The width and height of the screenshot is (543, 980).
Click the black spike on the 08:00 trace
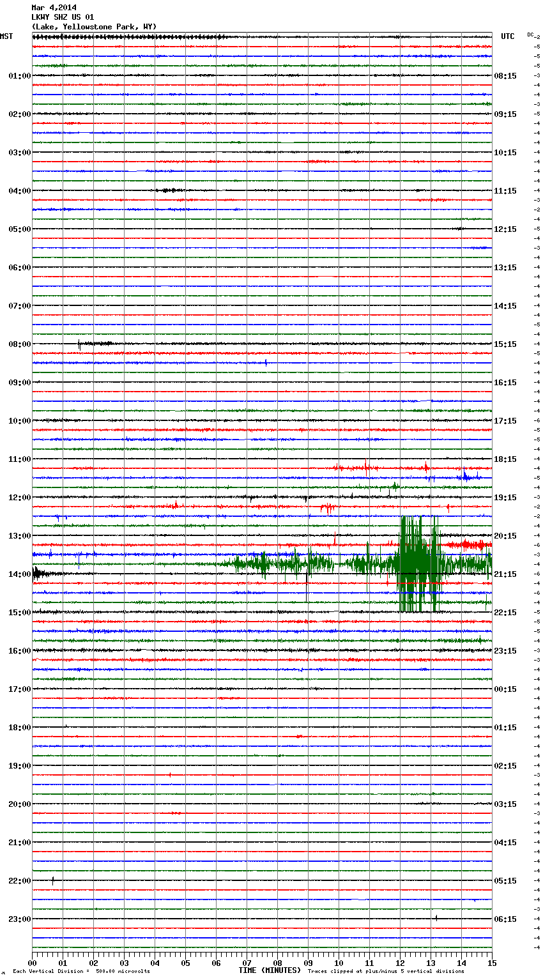point(79,344)
